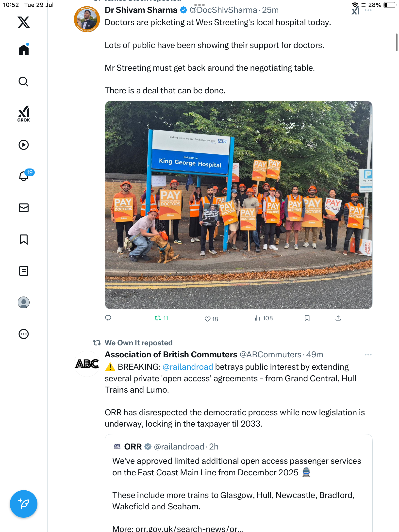Open the profile avatar menu item
This screenshot has width=399, height=532.
point(24,302)
